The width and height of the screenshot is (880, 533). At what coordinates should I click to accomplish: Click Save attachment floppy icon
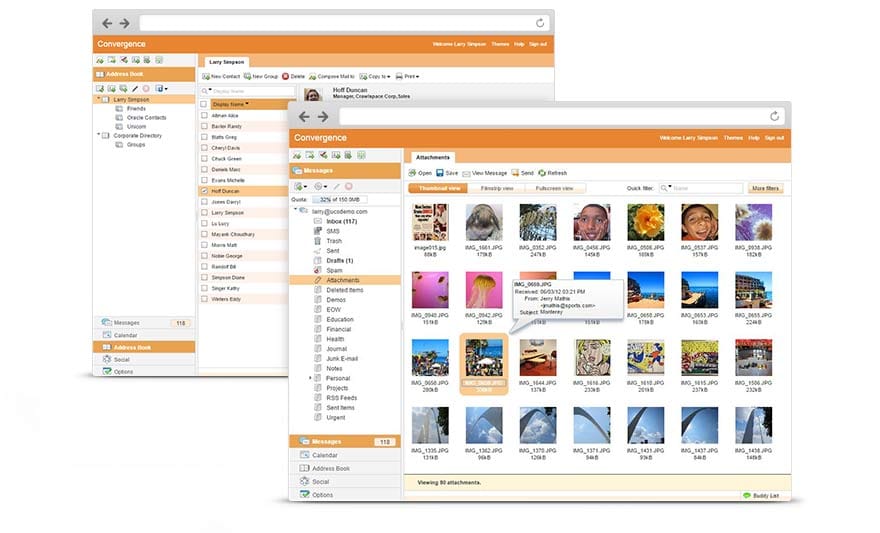pos(439,173)
